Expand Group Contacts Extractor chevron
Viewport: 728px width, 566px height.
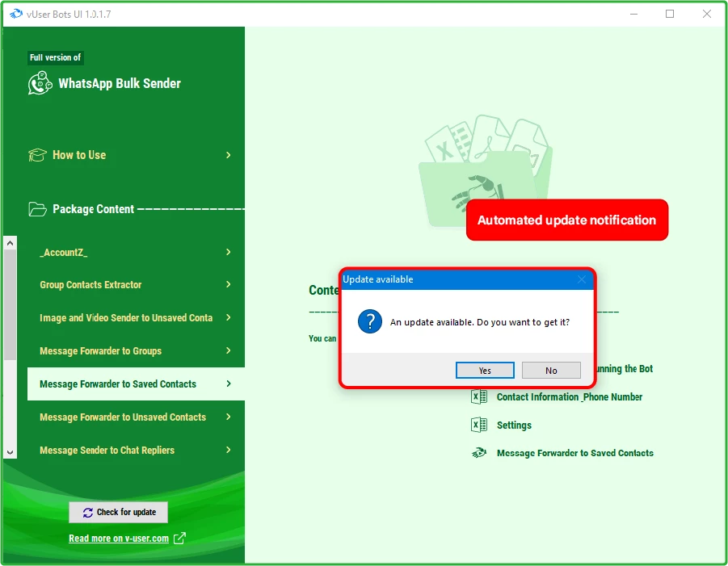pos(229,284)
